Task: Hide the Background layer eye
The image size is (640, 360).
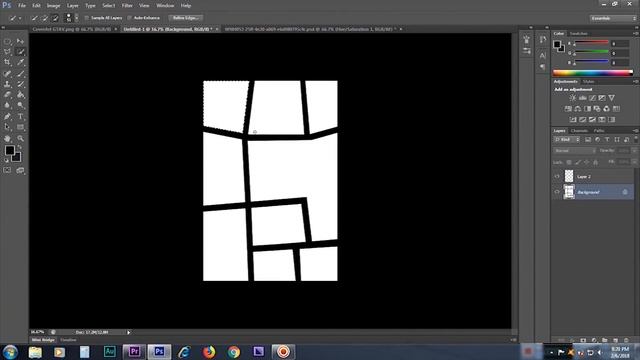Action: click(557, 192)
